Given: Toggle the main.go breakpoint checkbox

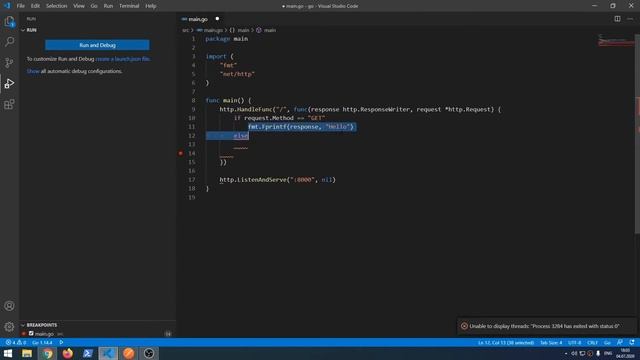Looking at the screenshot, I should (x=31, y=333).
